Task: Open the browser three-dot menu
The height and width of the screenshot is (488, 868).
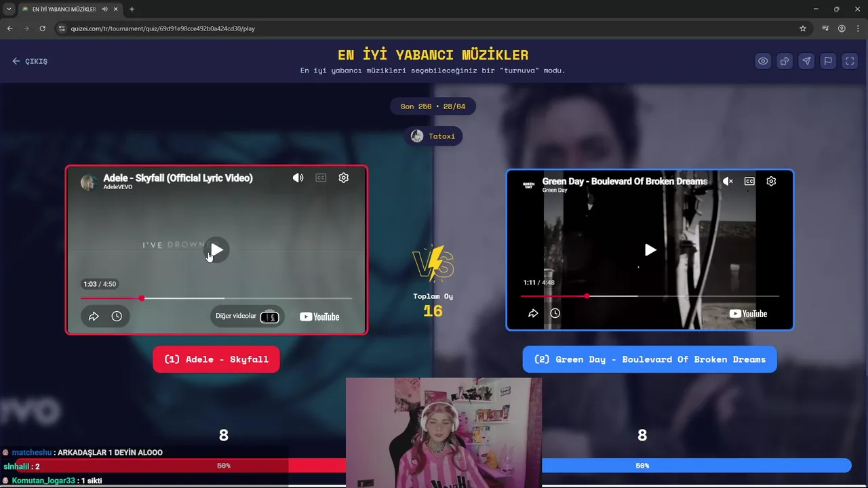Action: [x=858, y=28]
